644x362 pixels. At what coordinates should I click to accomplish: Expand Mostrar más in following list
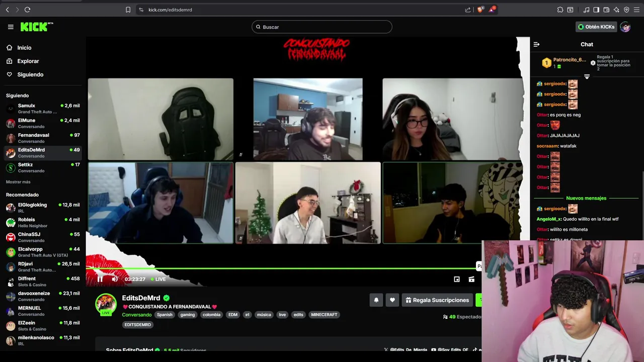[x=18, y=182]
